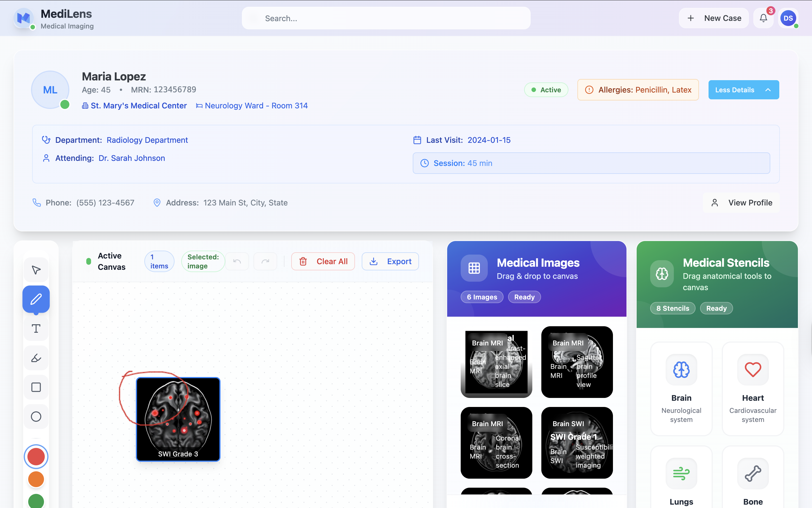Click phone number (555) 123-4567
Screen dimensions: 812x508
coord(105,203)
